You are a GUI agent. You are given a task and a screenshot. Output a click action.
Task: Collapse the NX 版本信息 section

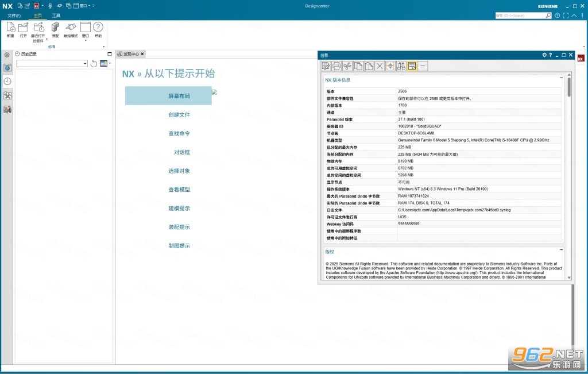562,78
